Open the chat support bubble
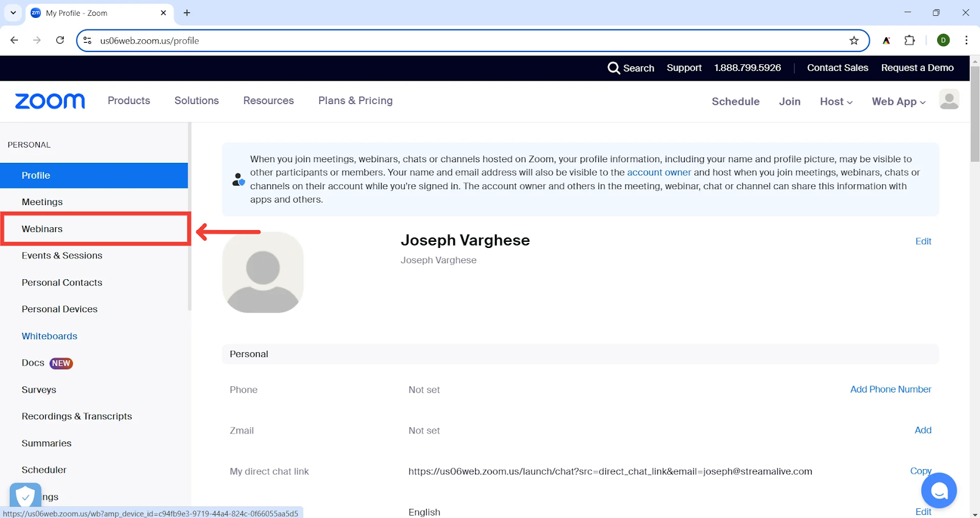 [x=939, y=490]
